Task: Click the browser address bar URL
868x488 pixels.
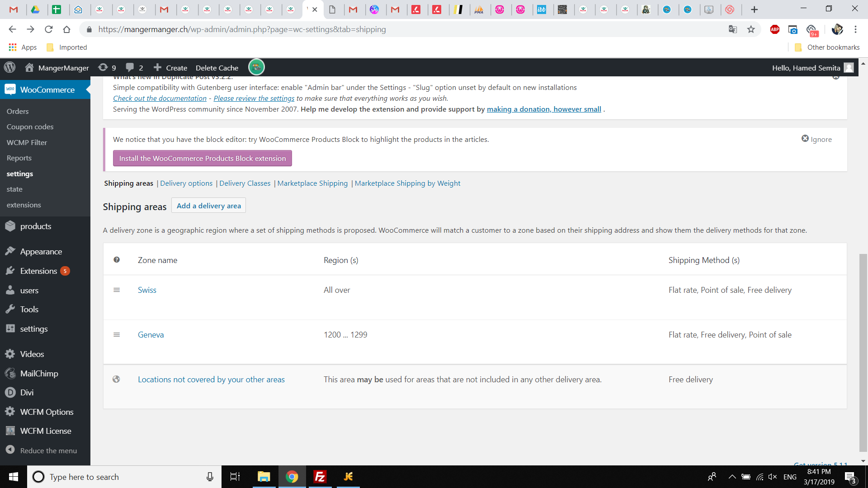Action: coord(242,29)
